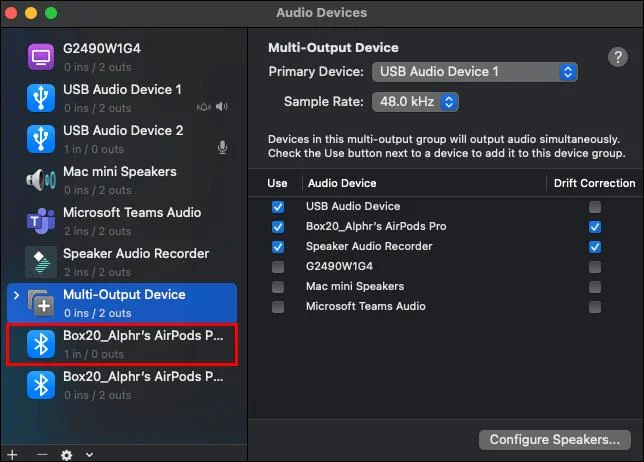Open the chevron menu beside the gear
This screenshot has width=644, height=462.
pyautogui.click(x=89, y=455)
